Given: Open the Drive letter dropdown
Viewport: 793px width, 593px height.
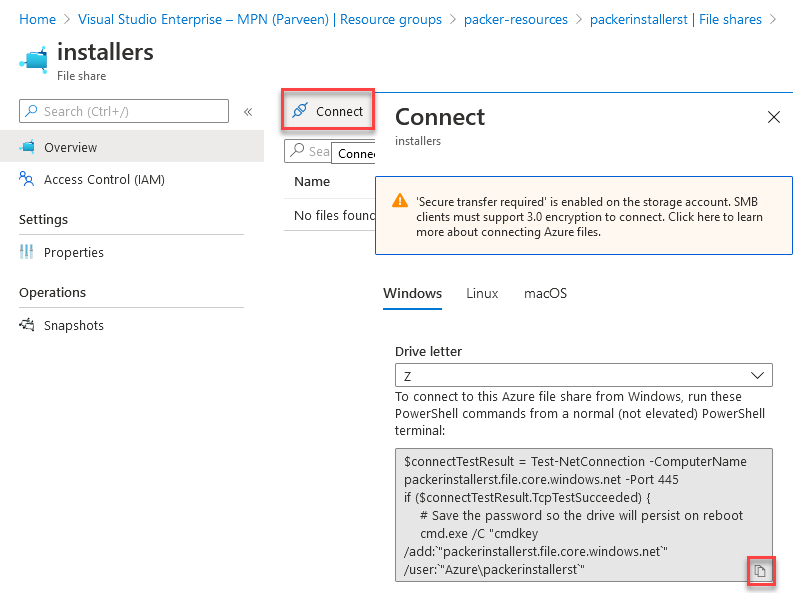Looking at the screenshot, I should click(x=583, y=375).
